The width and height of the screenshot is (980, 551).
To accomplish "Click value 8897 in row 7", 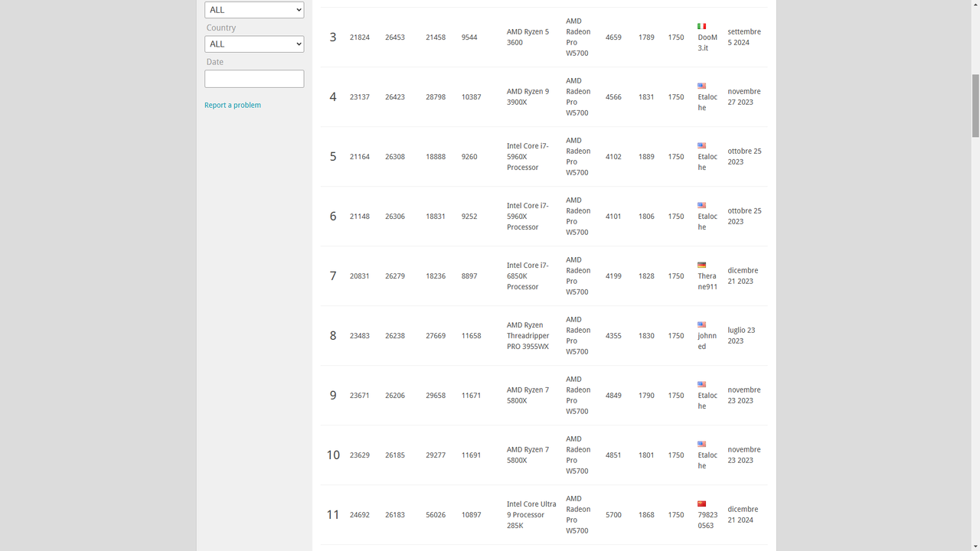I will click(469, 276).
